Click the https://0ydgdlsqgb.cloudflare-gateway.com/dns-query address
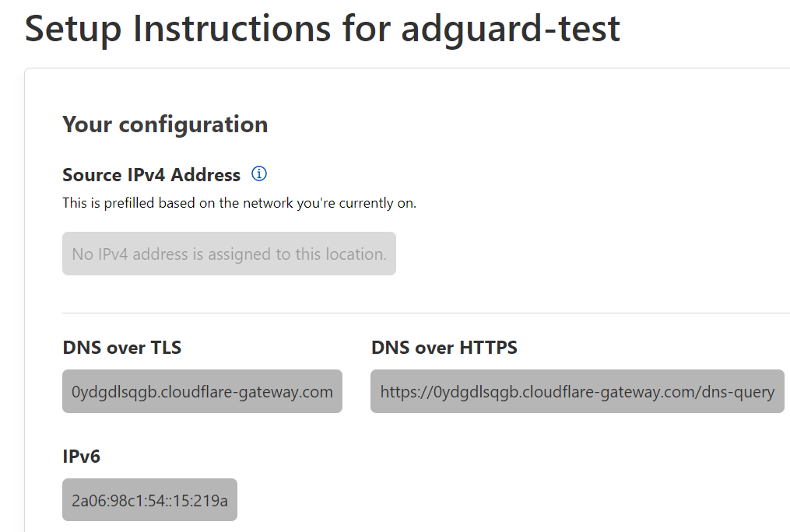790x532 pixels. pyautogui.click(x=578, y=391)
